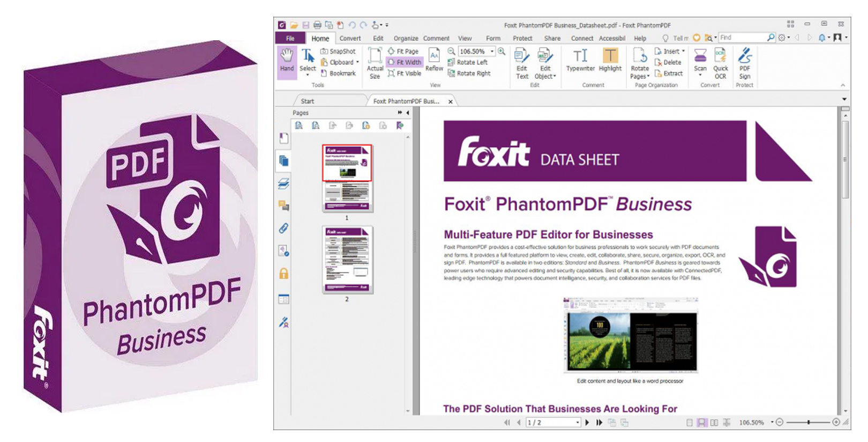Click Delete pages in Page Organization
Viewport: 868px width, 442px height.
point(668,62)
